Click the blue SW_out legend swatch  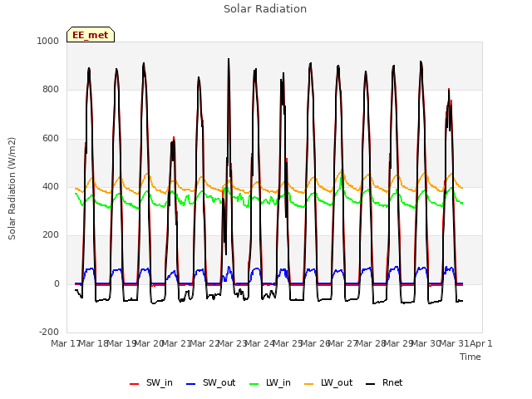(191, 384)
